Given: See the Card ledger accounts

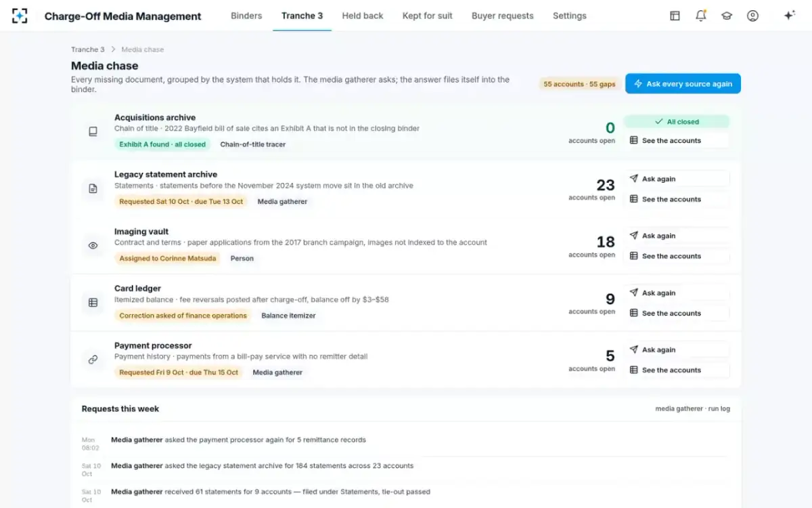Looking at the screenshot, I should coord(677,313).
